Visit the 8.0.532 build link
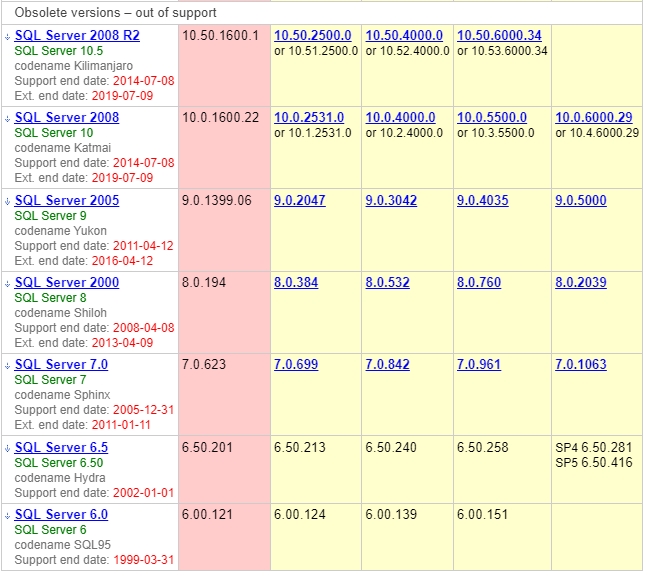The width and height of the screenshot is (649, 576). 387,282
